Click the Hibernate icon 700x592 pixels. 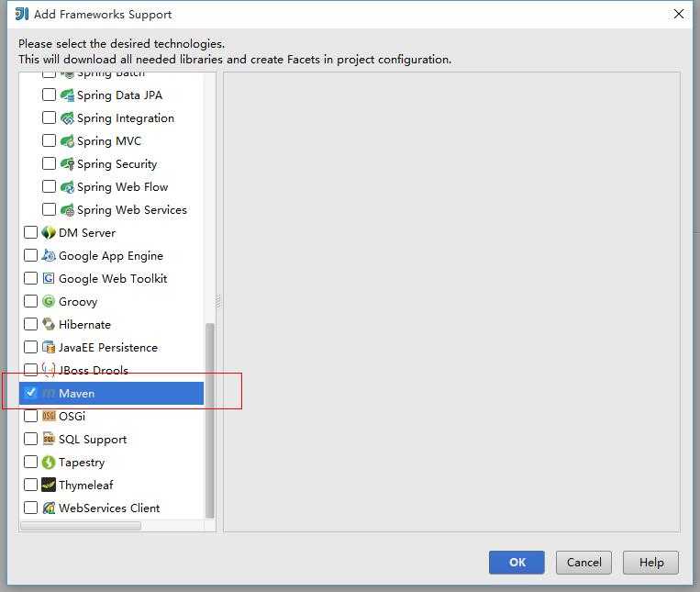point(49,324)
